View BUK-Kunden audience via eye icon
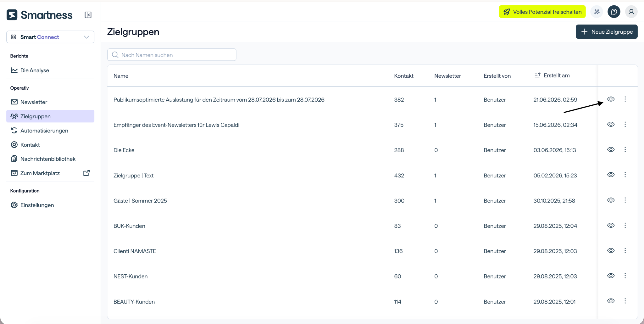 point(611,225)
